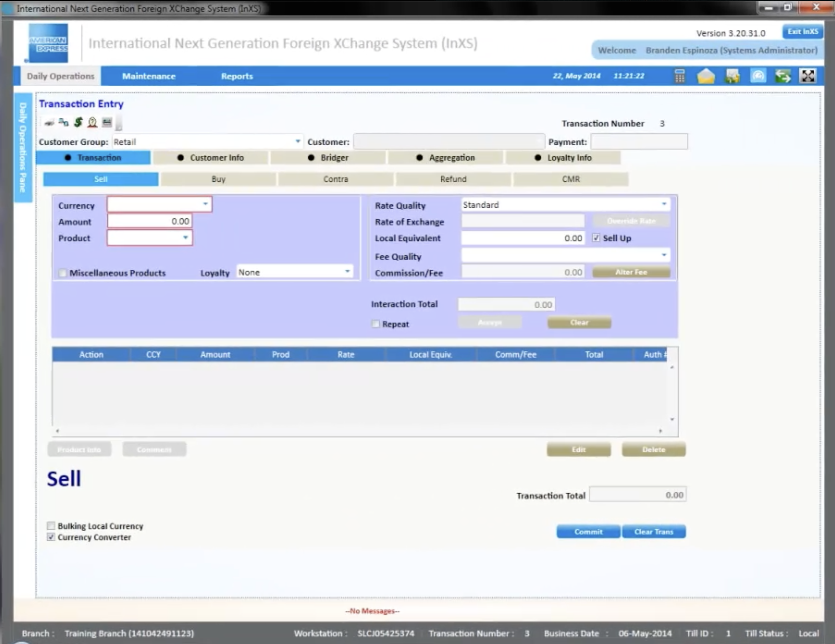Click the speedometer gauge icon in the toolbar
Screen dimensions: 835x644
(758, 76)
